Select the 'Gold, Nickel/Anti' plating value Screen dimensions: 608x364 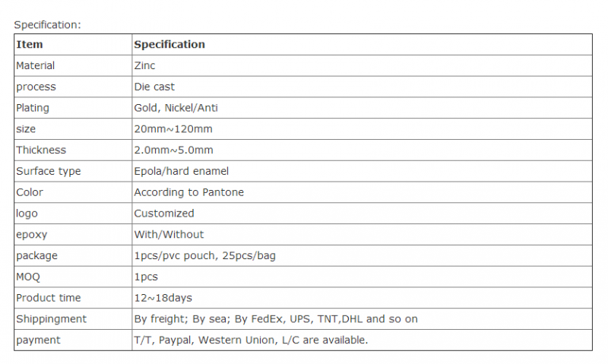(x=176, y=108)
